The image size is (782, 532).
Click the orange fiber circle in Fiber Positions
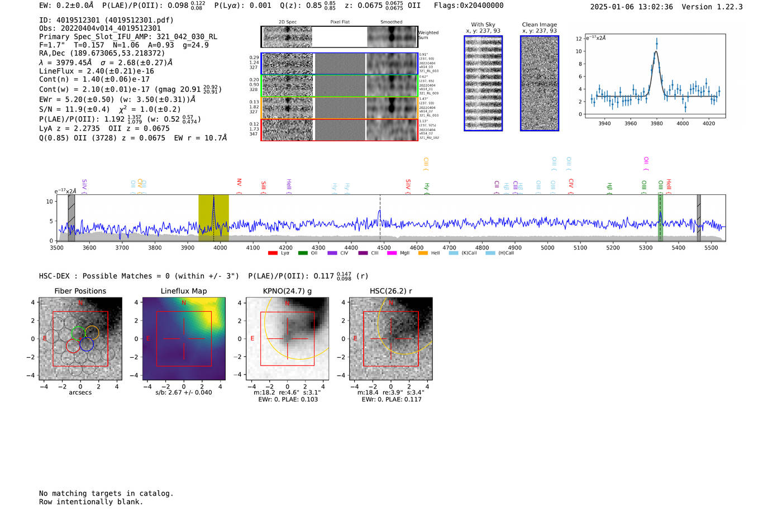[92, 333]
